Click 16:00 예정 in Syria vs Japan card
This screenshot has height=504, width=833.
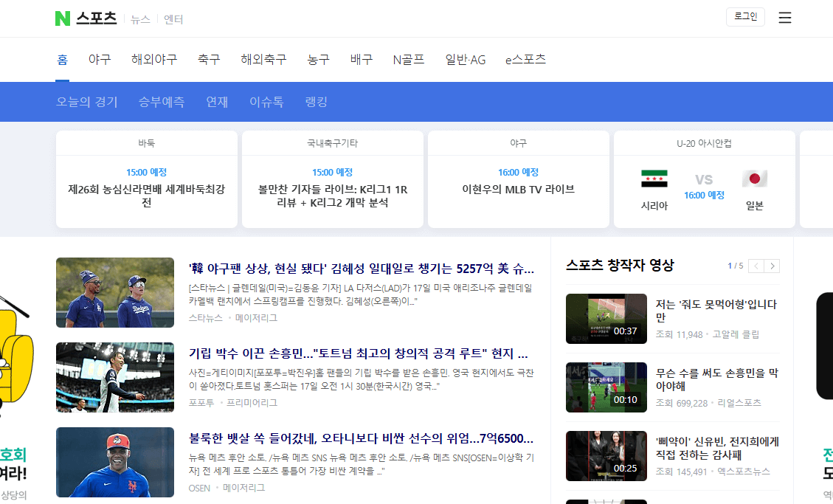click(704, 196)
